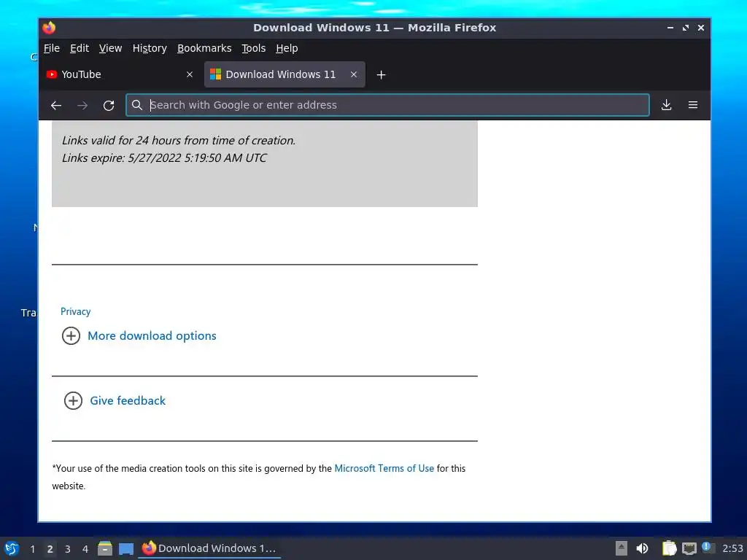Image resolution: width=747 pixels, height=560 pixels.
Task: Open the Tools menu
Action: pos(253,48)
